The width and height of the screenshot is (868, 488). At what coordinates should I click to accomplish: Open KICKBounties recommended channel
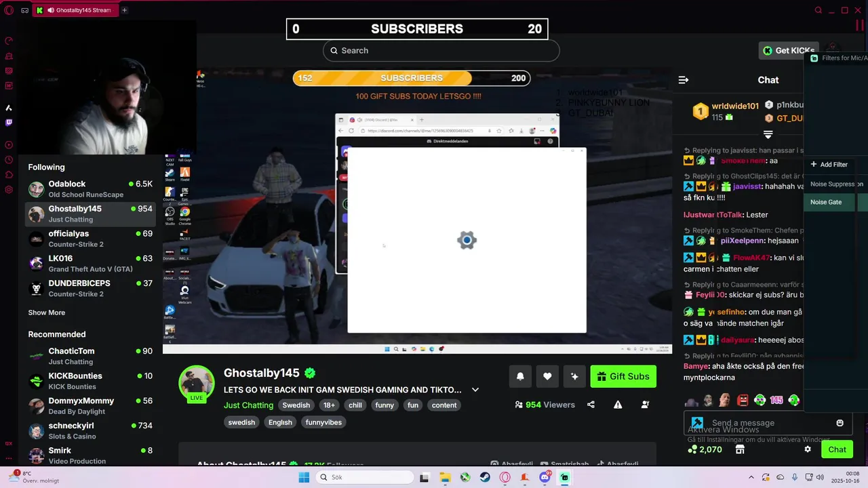tap(91, 381)
